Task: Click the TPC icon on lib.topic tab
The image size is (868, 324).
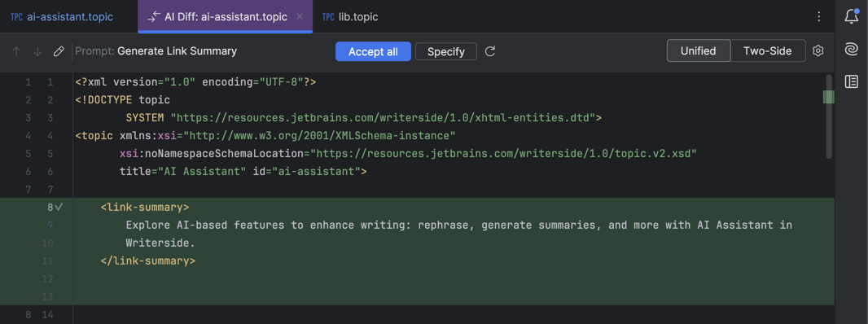Action: click(329, 17)
